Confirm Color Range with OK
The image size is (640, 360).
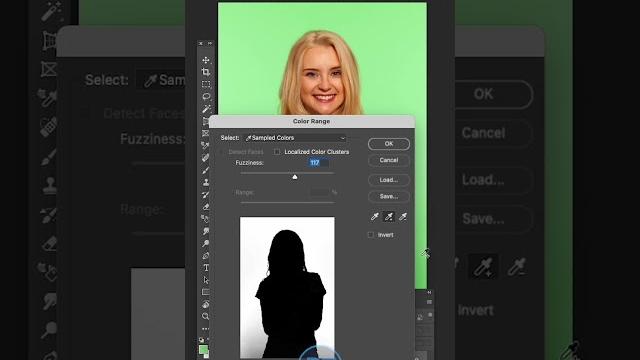389,144
